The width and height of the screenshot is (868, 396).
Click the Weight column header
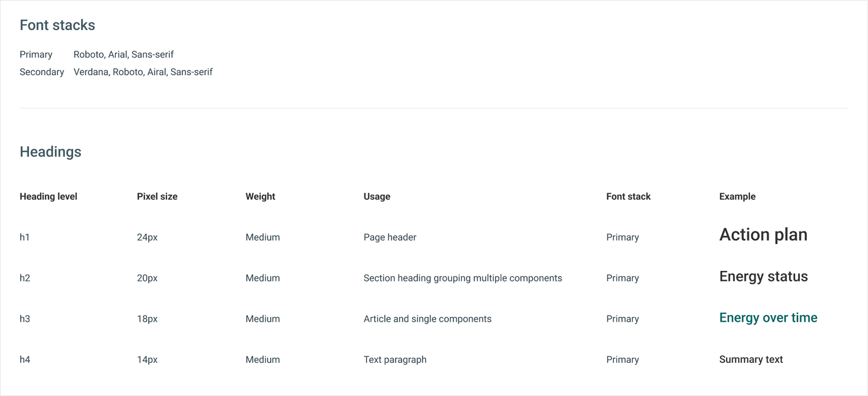(x=260, y=196)
